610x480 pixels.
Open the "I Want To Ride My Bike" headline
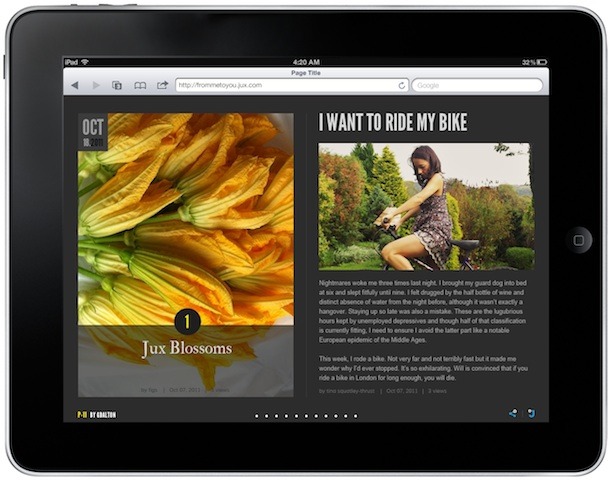click(x=393, y=123)
